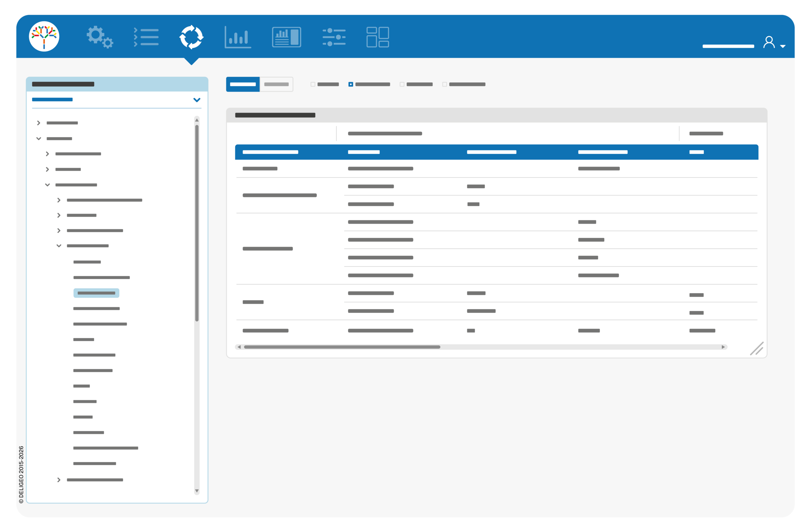Open the double gears settings icon
The image size is (812, 531).
(x=100, y=37)
